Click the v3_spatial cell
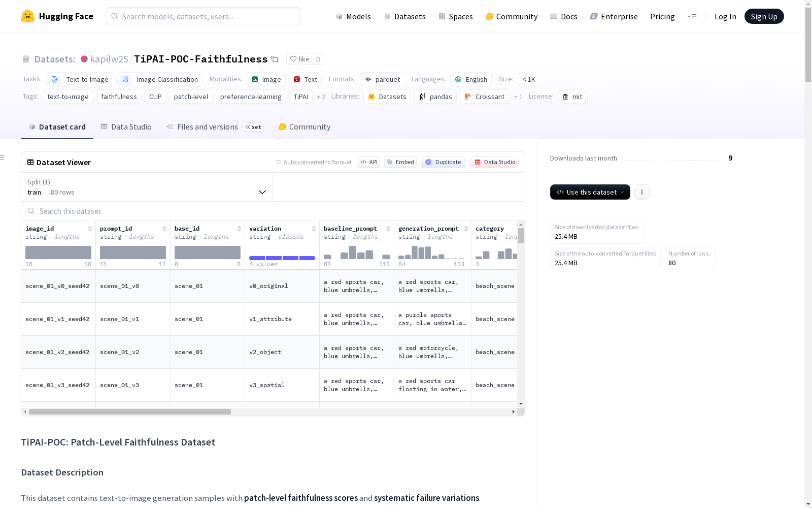The image size is (812, 508). [282, 385]
